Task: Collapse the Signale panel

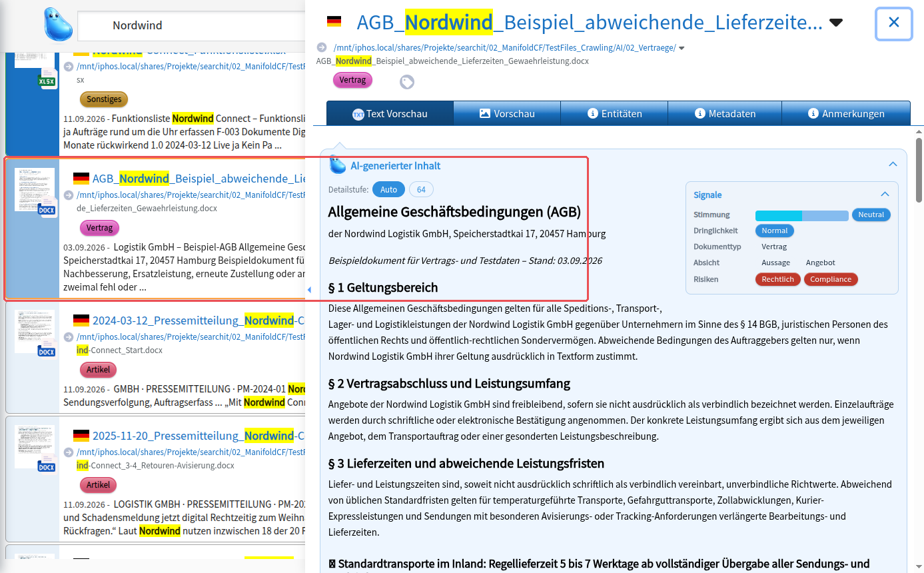Action: click(x=885, y=195)
